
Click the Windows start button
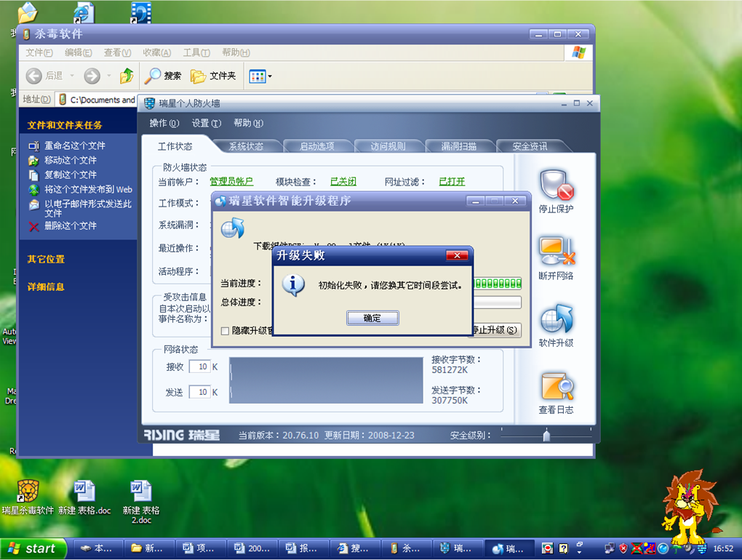point(33,548)
